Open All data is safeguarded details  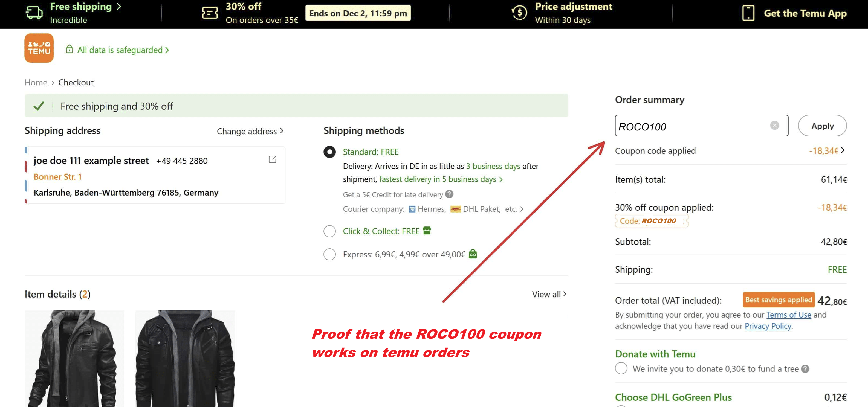[123, 50]
